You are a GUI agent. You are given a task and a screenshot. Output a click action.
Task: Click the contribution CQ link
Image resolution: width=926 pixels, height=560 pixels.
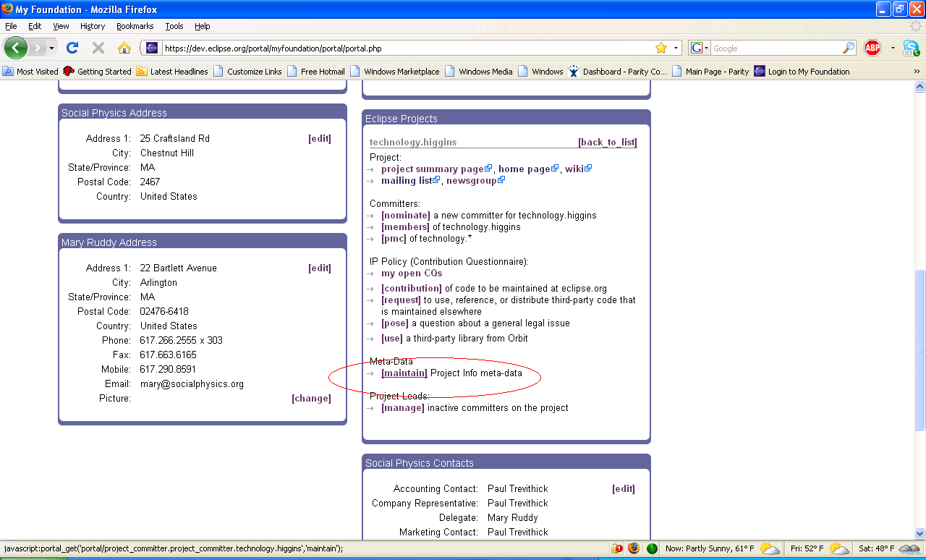point(412,288)
